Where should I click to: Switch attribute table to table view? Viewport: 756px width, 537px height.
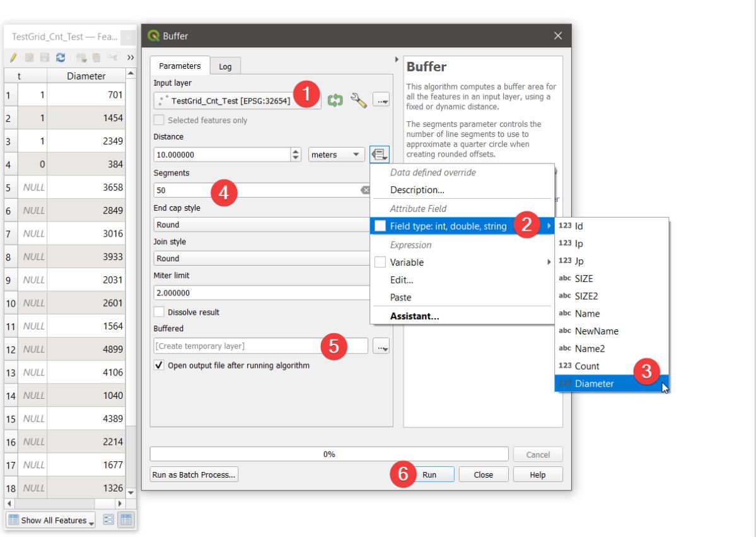coord(126,519)
